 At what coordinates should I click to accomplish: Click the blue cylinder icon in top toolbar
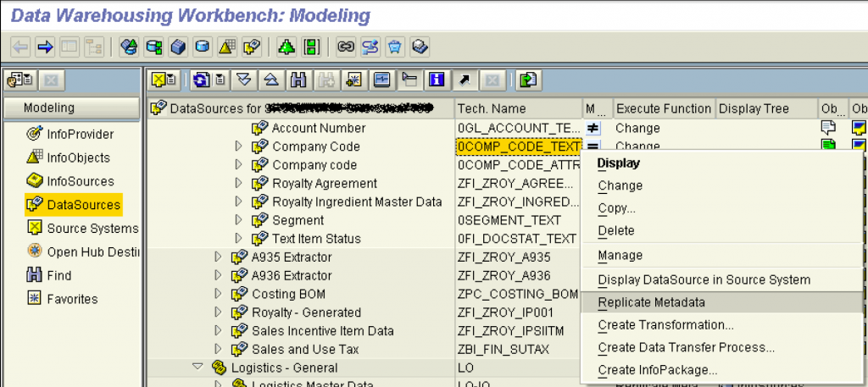tap(203, 47)
